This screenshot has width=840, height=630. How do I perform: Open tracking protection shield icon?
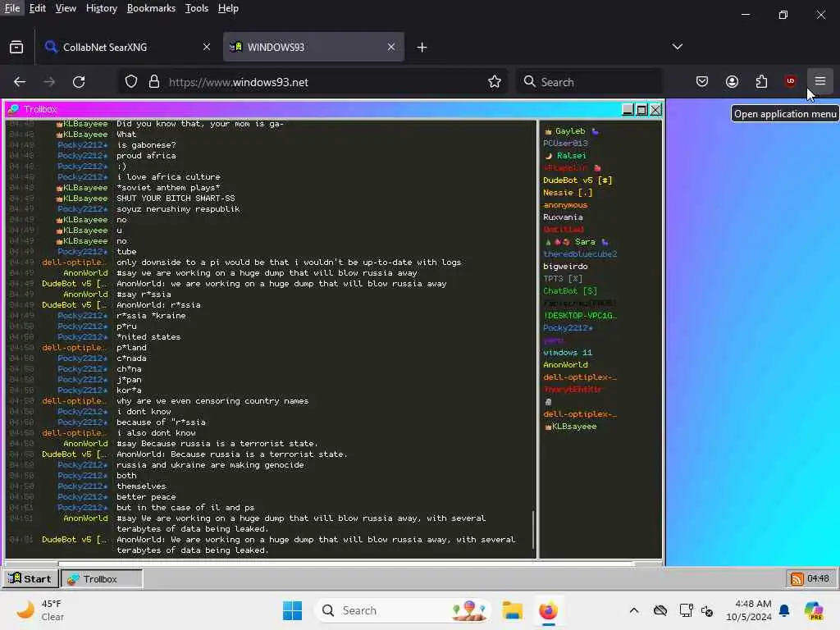pyautogui.click(x=131, y=81)
